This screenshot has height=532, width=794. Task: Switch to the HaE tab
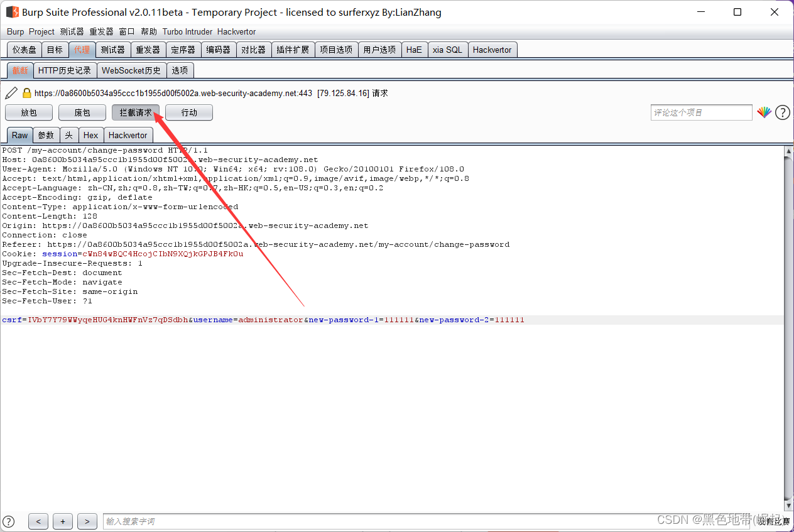(x=414, y=50)
